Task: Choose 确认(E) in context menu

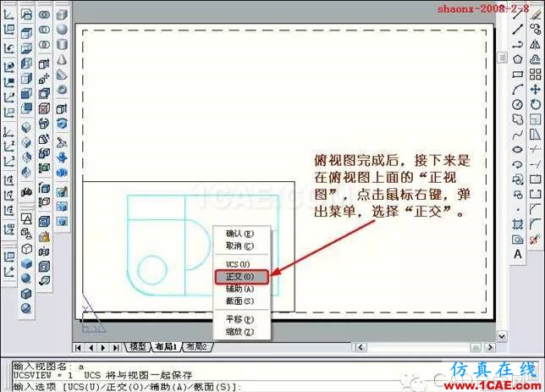Action: [x=240, y=234]
